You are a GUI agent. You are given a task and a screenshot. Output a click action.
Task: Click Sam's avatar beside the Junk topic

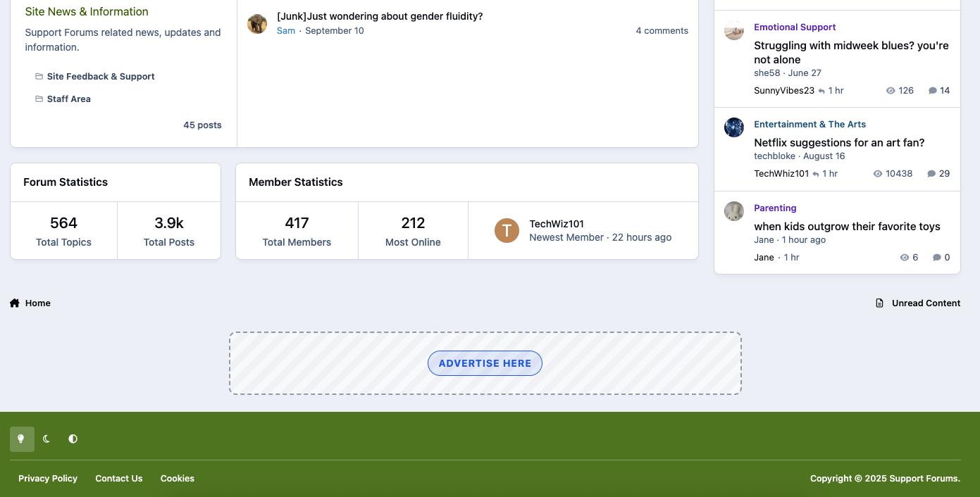pos(257,24)
